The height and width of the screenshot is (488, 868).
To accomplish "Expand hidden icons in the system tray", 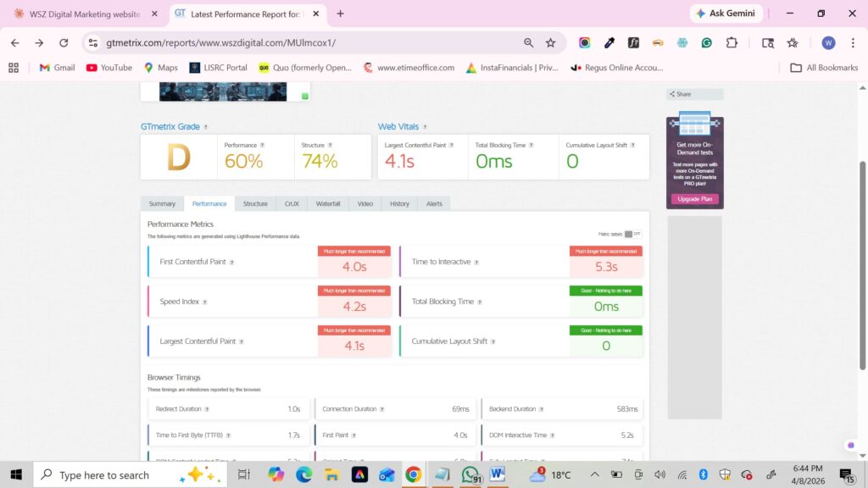I will click(596, 474).
